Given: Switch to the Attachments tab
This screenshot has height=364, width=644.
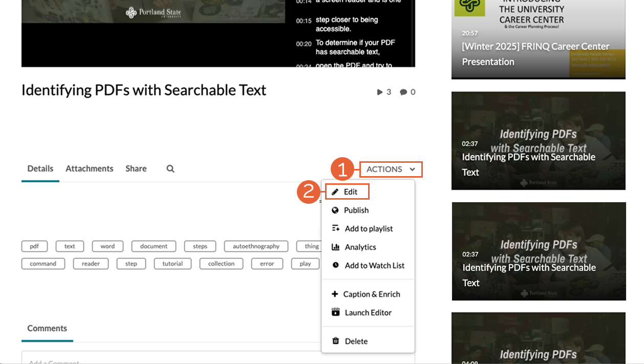Looking at the screenshot, I should (90, 169).
